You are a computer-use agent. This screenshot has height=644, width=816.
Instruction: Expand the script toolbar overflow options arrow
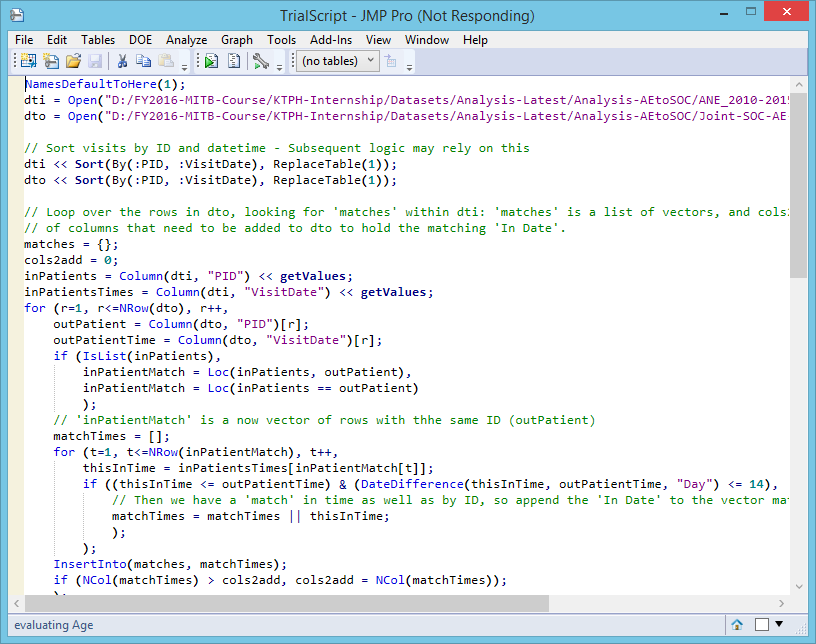click(x=279, y=67)
